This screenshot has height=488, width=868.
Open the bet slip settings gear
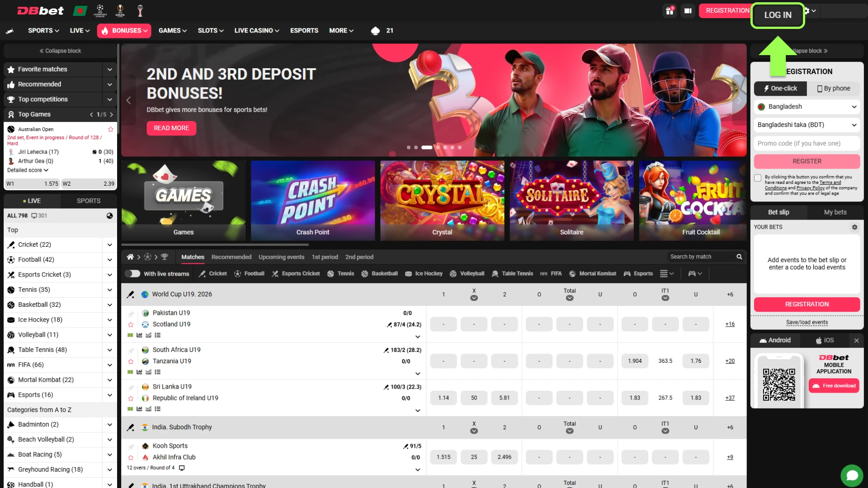[855, 227]
